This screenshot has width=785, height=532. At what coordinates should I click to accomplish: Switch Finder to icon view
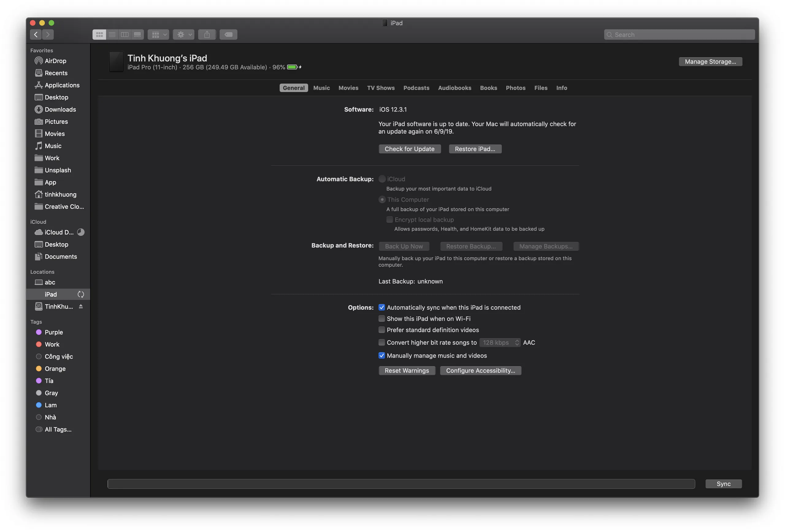[99, 34]
